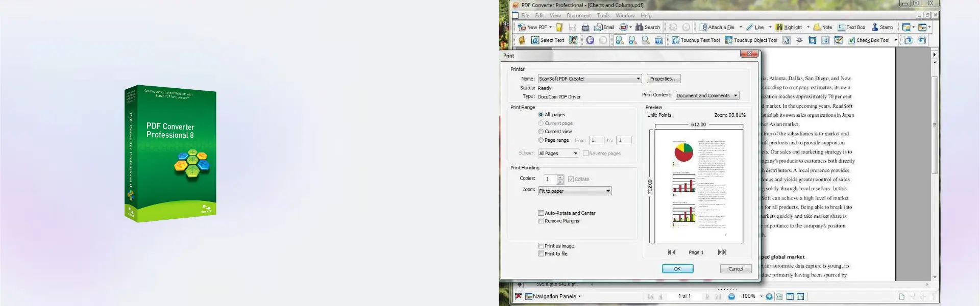Choose the Select Image tool icon
The image size is (980, 306).
[x=573, y=40]
